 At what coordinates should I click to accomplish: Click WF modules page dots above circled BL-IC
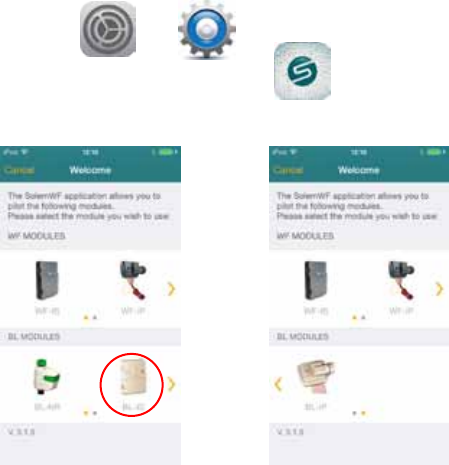(x=90, y=318)
